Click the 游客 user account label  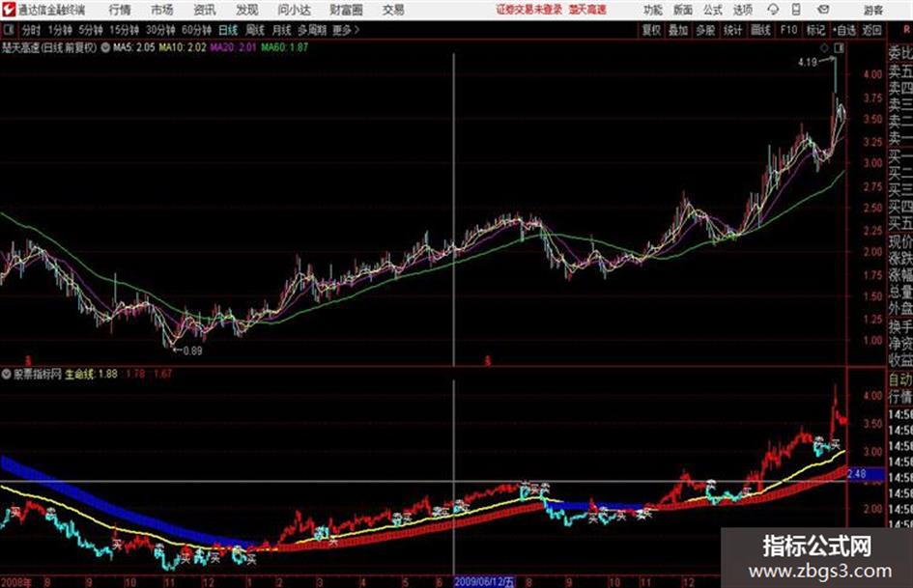[x=873, y=10]
